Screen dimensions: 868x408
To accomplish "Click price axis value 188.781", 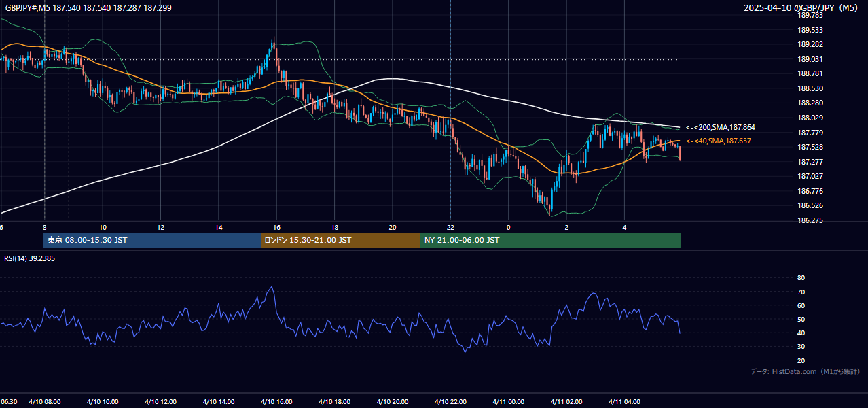I will coord(810,73).
